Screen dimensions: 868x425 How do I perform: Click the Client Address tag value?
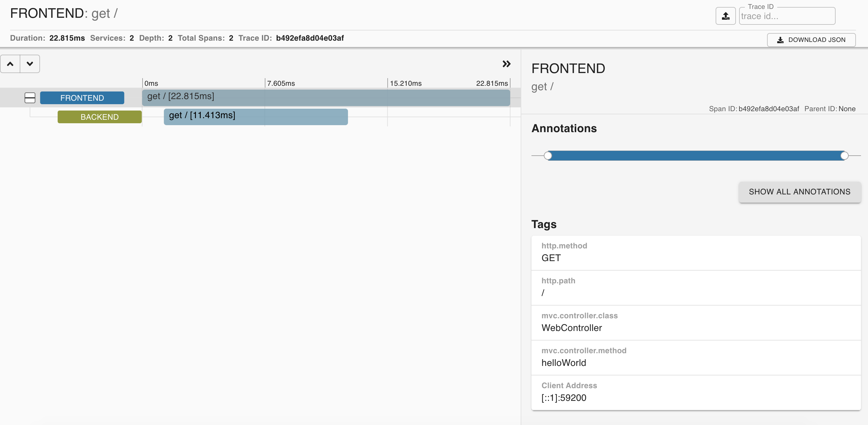(x=564, y=398)
